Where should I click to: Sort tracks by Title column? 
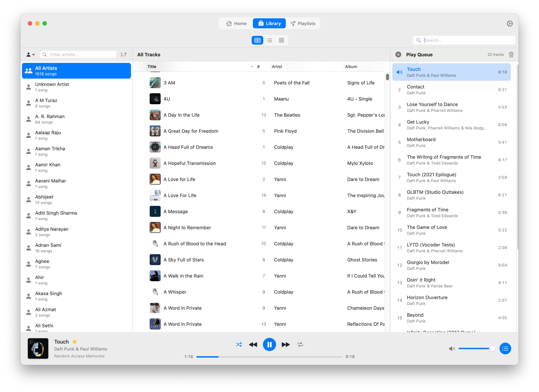(152, 67)
